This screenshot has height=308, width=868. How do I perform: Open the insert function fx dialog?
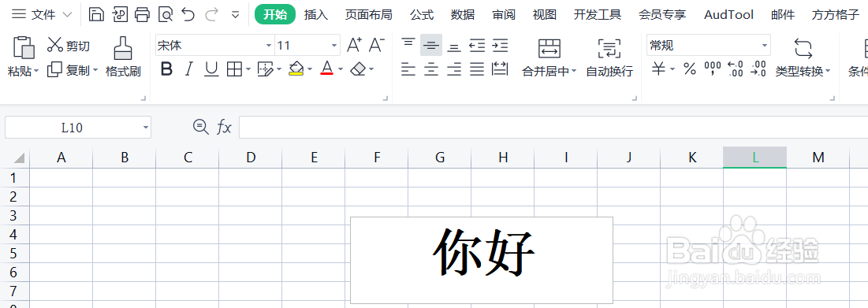[224, 128]
